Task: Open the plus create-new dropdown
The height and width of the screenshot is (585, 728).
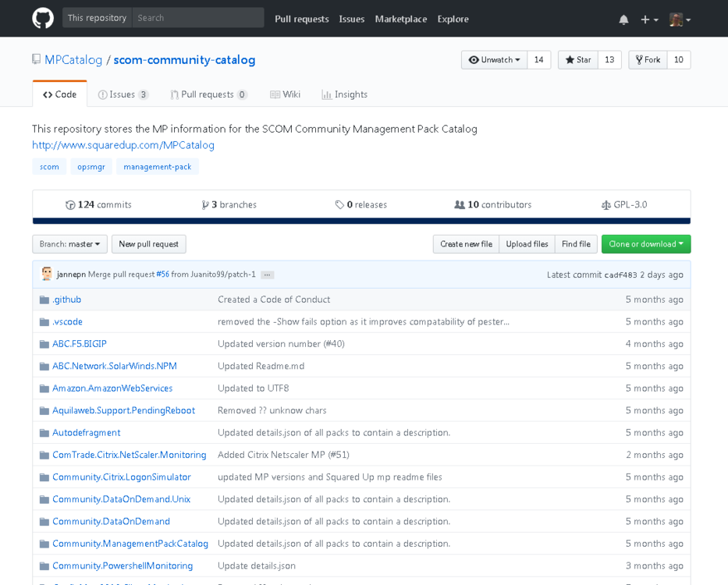Action: point(649,19)
